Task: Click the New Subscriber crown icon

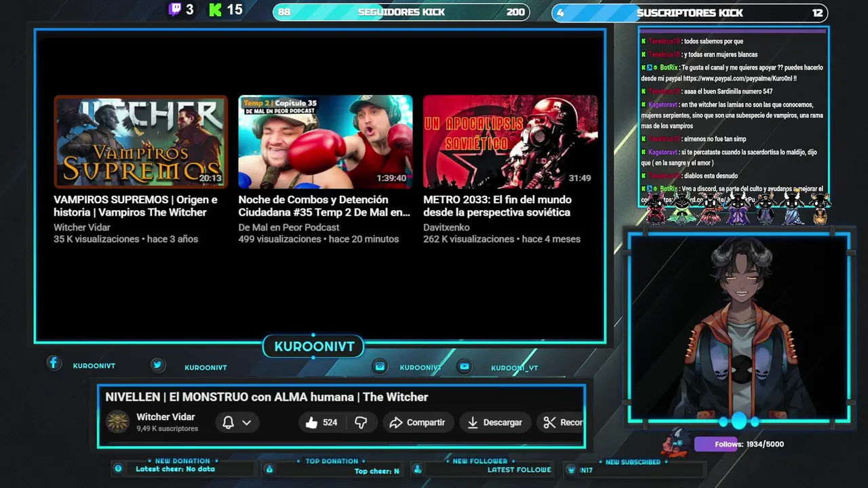Action: pyautogui.click(x=571, y=470)
